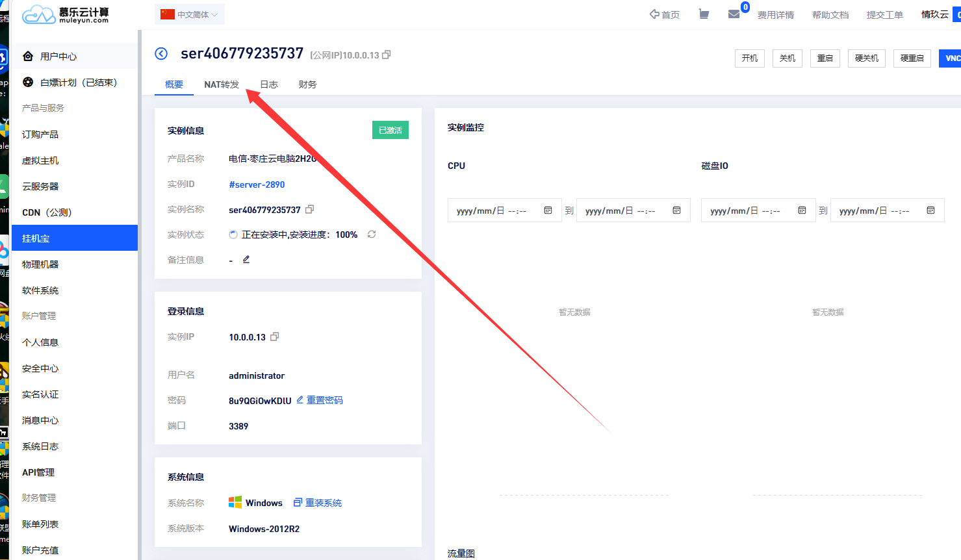Open the language dropdown 中文简体

[190, 14]
